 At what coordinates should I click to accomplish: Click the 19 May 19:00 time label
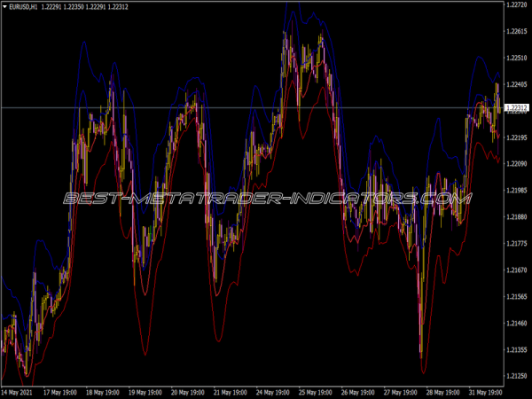[x=146, y=392]
